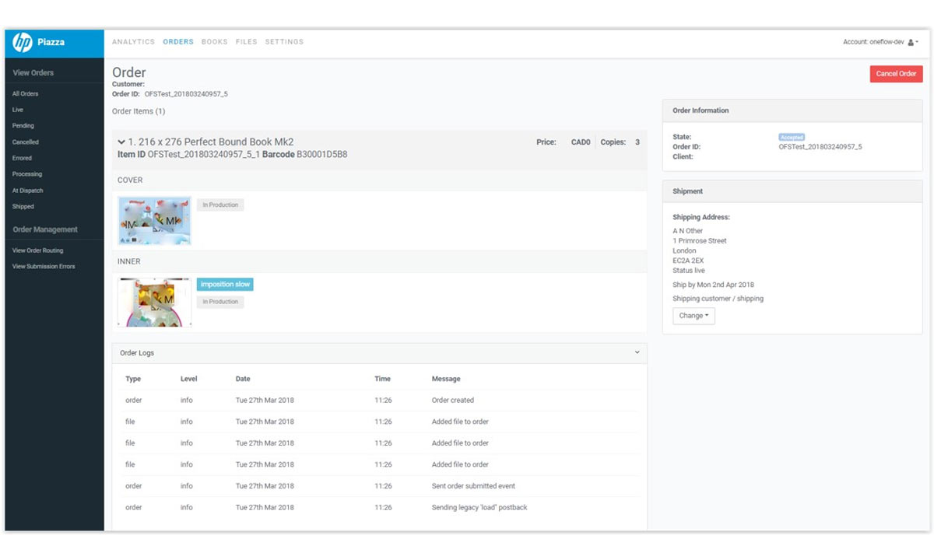Click the HP logo icon
Image resolution: width=934 pixels, height=560 pixels.
click(x=23, y=43)
